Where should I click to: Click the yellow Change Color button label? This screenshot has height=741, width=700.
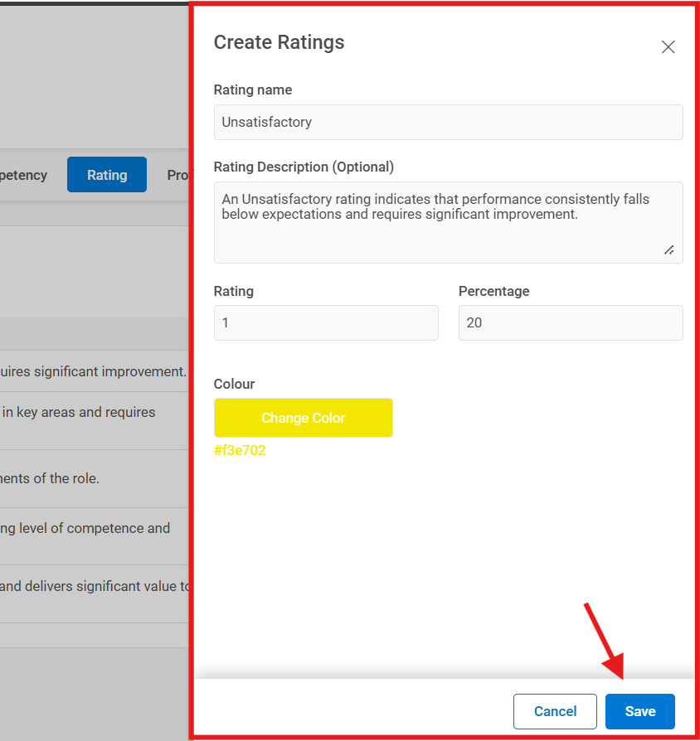pyautogui.click(x=303, y=418)
